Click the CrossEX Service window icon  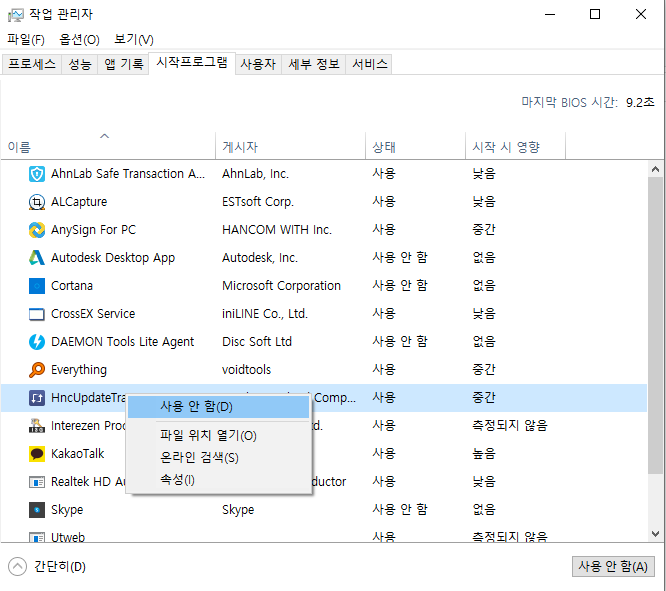pyautogui.click(x=37, y=314)
